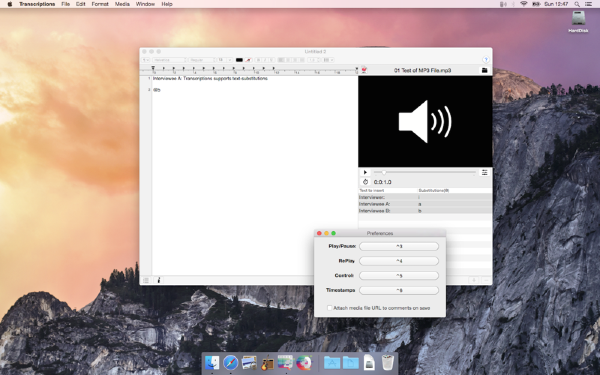Click the Wi-Fi status icon

click(523, 4)
